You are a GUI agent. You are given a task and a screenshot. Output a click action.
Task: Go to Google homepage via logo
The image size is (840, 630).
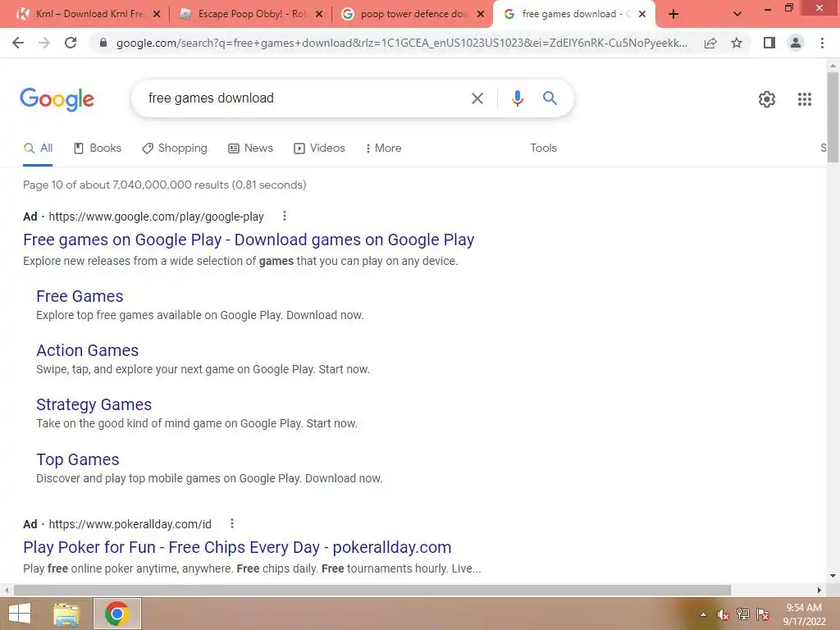click(57, 99)
